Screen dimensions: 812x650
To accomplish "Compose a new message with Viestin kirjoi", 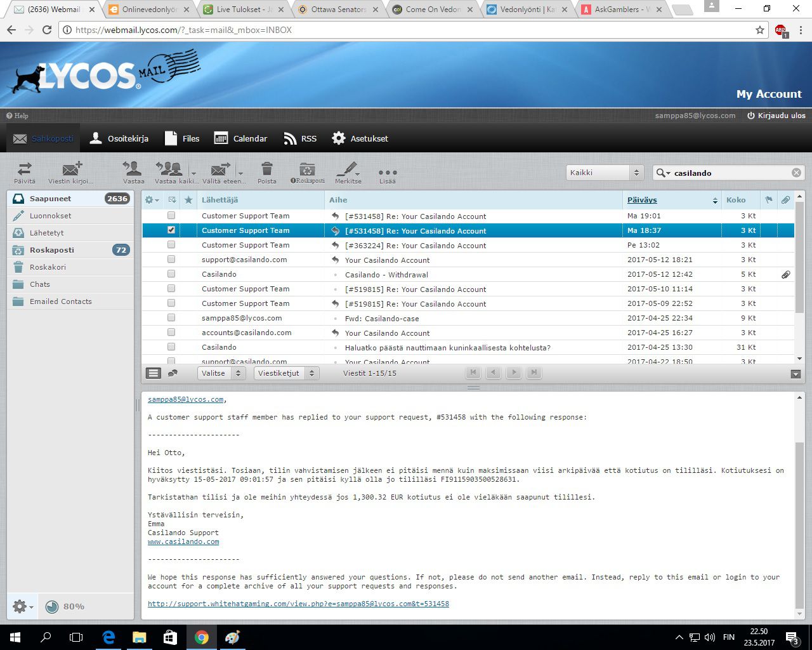I will click(71, 173).
